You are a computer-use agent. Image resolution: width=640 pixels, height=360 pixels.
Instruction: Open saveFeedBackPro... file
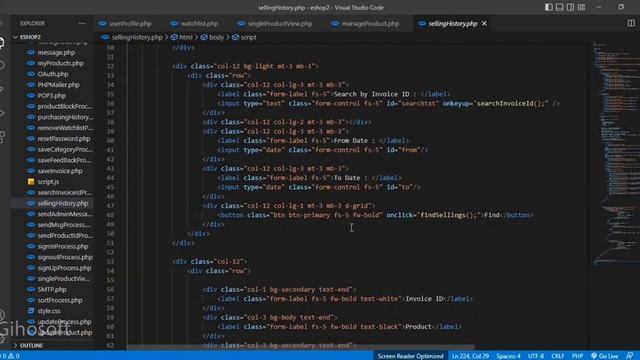[64, 160]
